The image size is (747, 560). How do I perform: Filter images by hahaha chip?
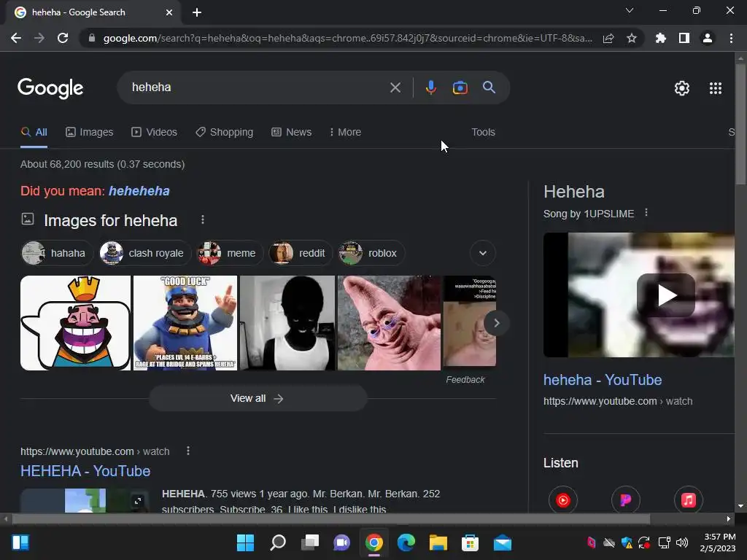(x=57, y=253)
